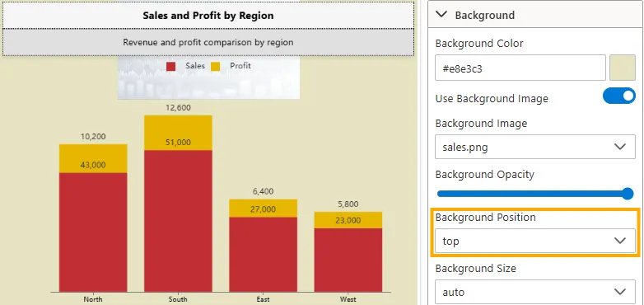644x305 pixels.
Task: Click the 10,200 data label above North
Action: coord(93,137)
